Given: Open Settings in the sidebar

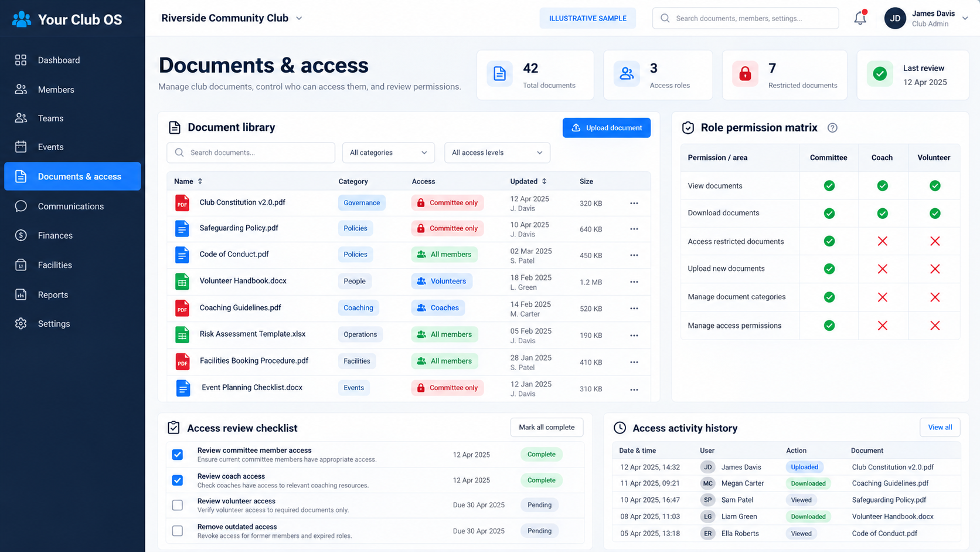Looking at the screenshot, I should point(72,323).
